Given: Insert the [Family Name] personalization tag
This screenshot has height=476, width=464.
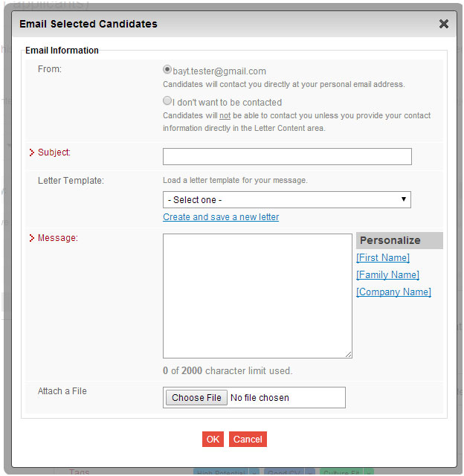Looking at the screenshot, I should pyautogui.click(x=387, y=275).
